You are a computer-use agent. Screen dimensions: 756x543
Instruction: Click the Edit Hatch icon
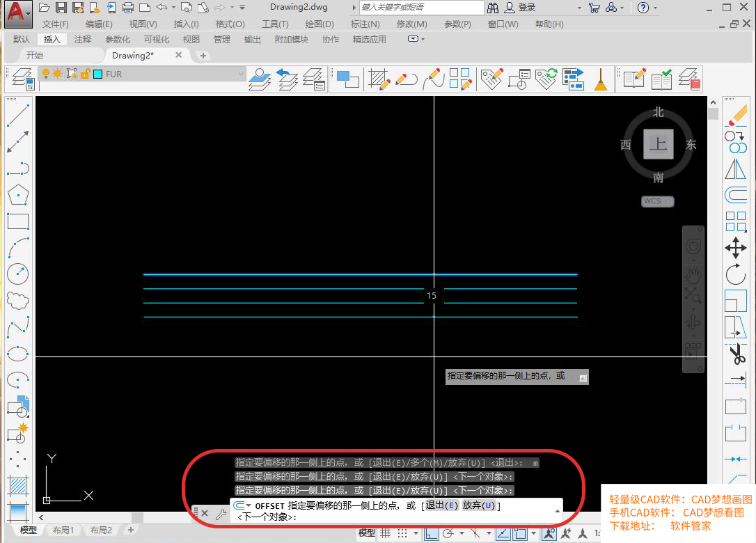point(379,79)
